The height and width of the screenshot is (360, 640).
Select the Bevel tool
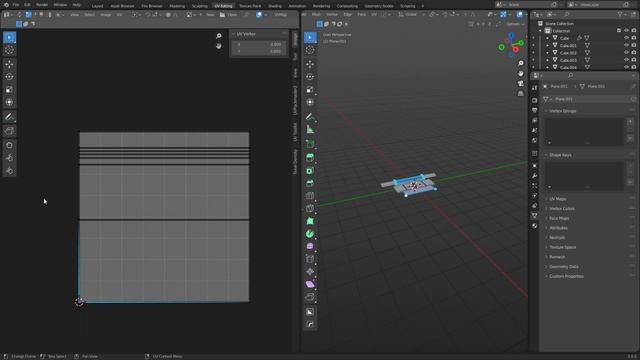(x=310, y=183)
